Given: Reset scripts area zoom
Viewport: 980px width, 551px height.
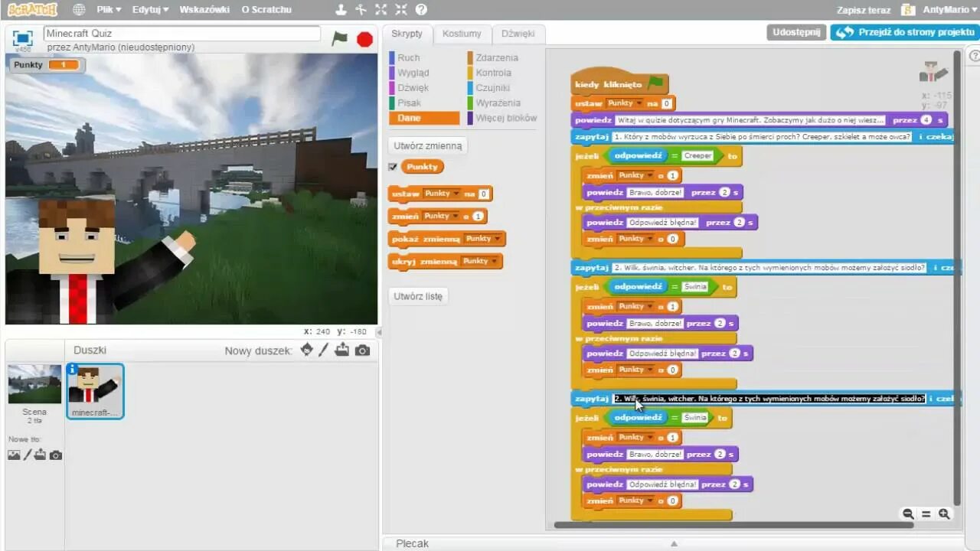Looking at the screenshot, I should click(x=926, y=514).
